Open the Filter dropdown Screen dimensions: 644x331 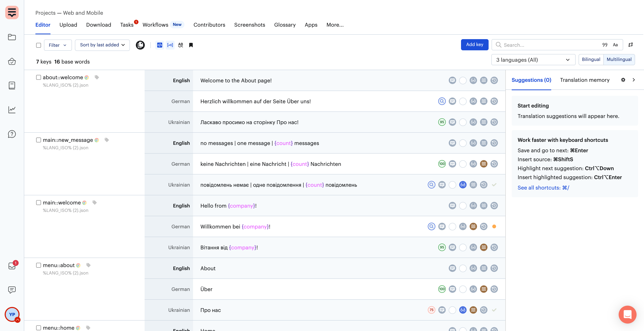58,45
